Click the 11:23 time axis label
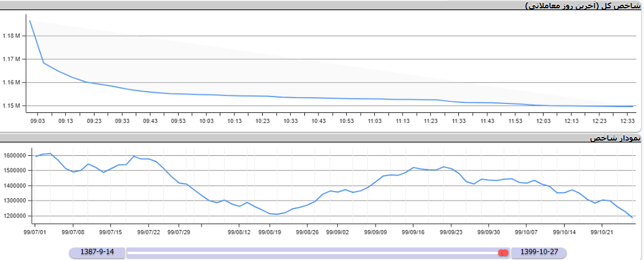 tap(431, 121)
